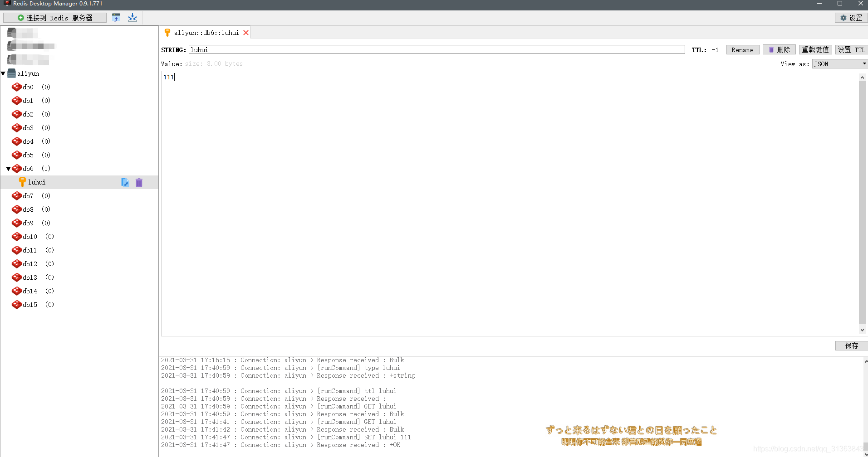Select the third blurred server connection
This screenshot has height=457, width=868.
(28, 59)
